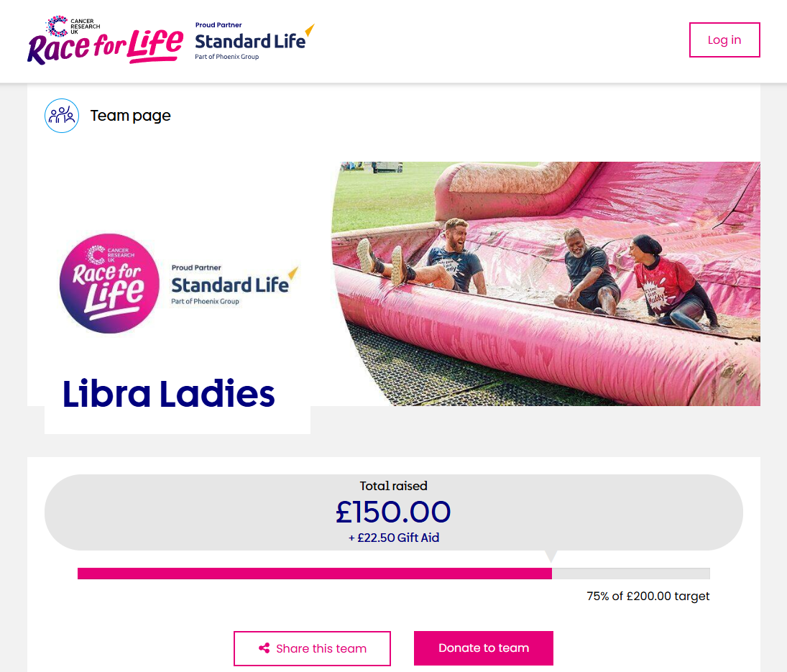Click the Standard Life logo in the banner
Image resolution: width=787 pixels, height=672 pixels.
click(x=234, y=285)
